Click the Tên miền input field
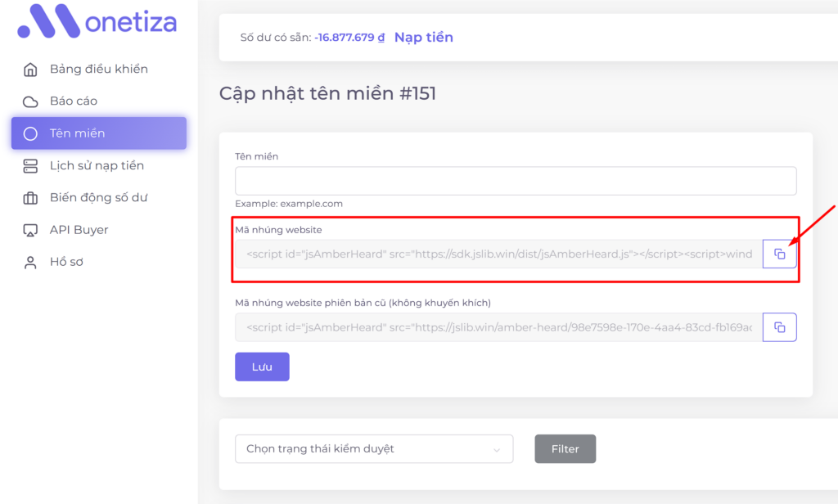 point(516,181)
